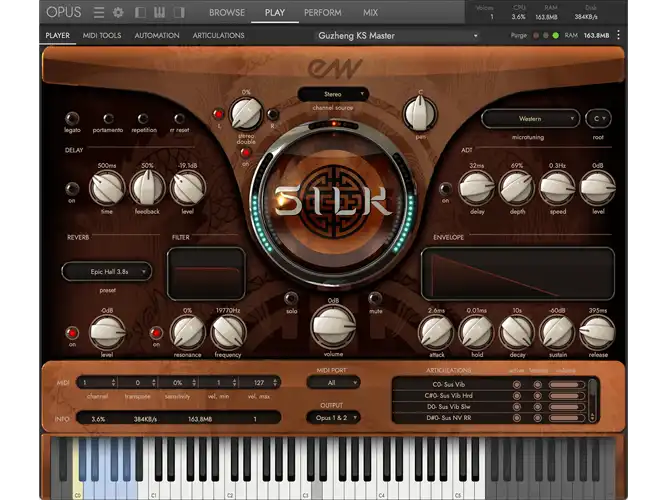Turn the delay effect on
Viewport: 667px width, 500px height.
point(72,189)
